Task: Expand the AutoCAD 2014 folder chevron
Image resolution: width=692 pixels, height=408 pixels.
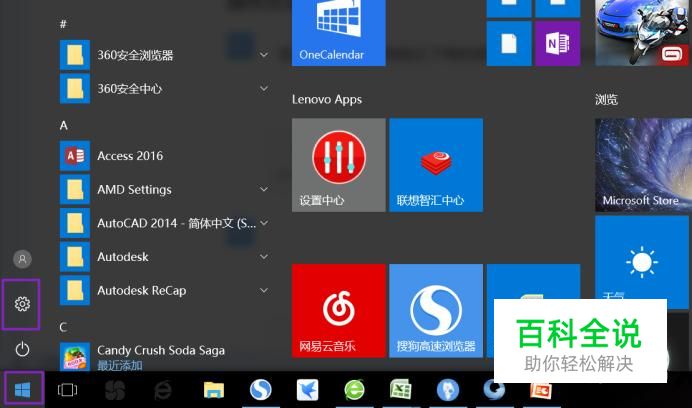Action: (x=264, y=223)
